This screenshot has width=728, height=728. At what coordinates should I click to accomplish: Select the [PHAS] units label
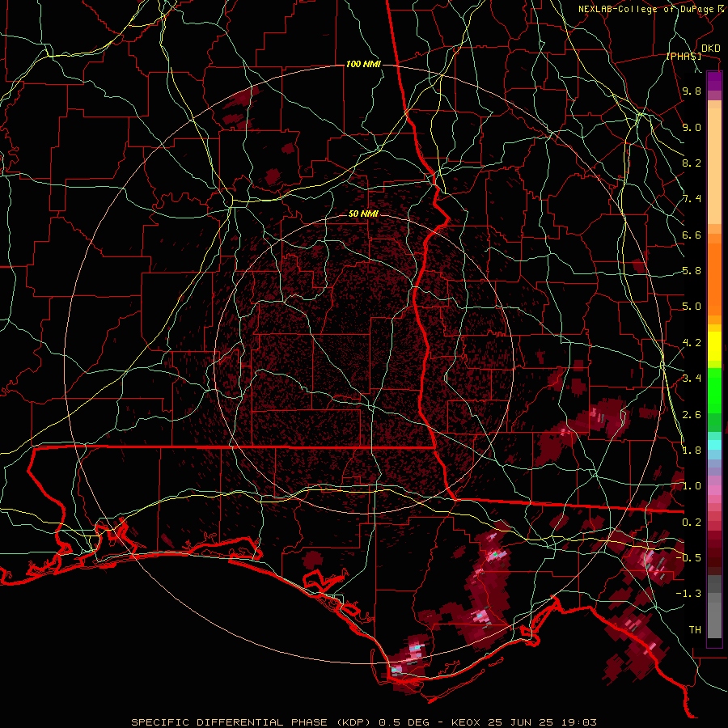click(x=684, y=56)
